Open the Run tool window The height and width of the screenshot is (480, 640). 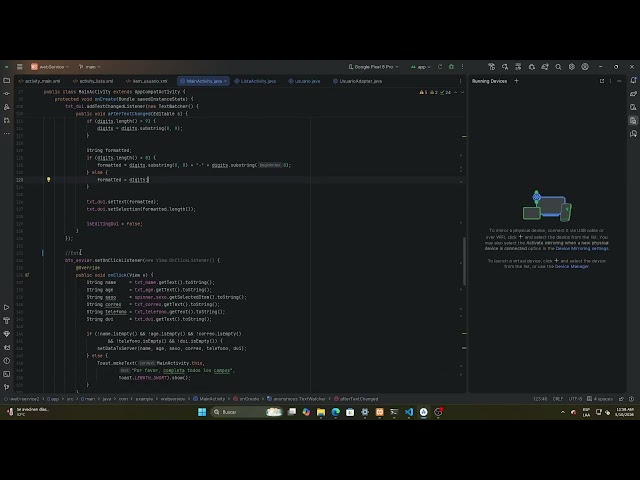click(7, 307)
